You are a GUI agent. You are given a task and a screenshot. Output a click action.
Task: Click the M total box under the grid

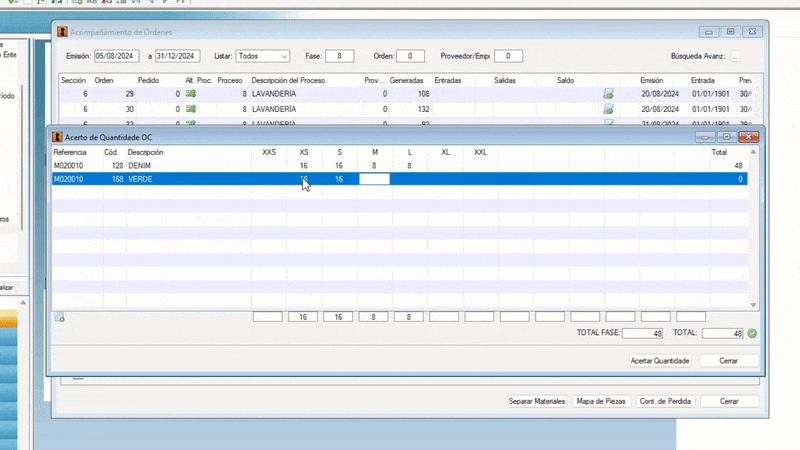373,317
